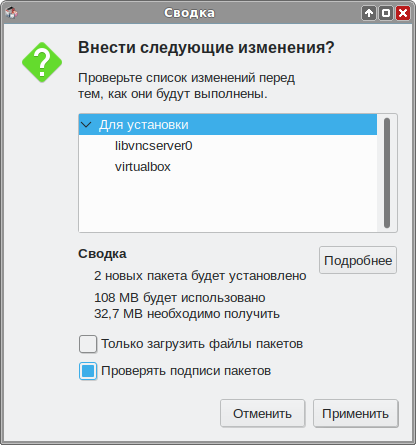The height and width of the screenshot is (445, 416).
Task: Click the "Внести следующие изменения?" heading
Action: tap(206, 47)
